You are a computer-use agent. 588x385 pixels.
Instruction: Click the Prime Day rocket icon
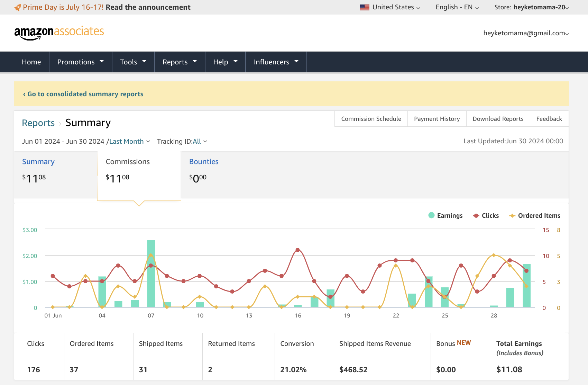(18, 7)
